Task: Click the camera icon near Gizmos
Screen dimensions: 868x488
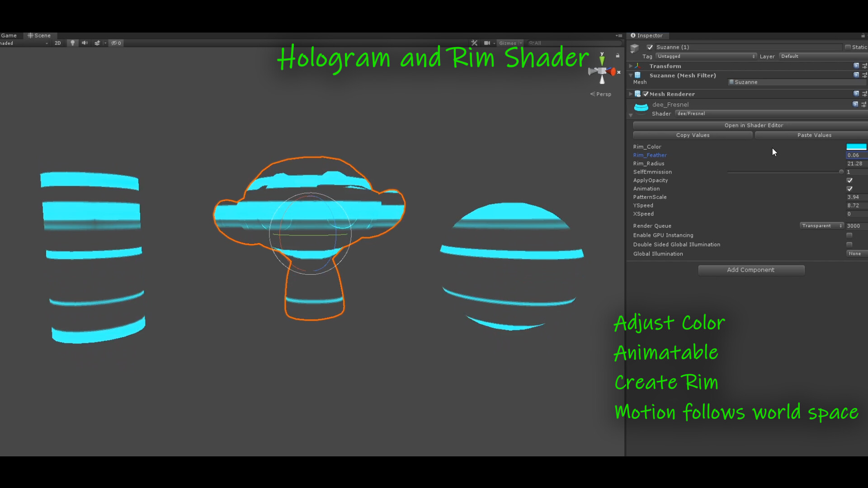Action: [488, 43]
